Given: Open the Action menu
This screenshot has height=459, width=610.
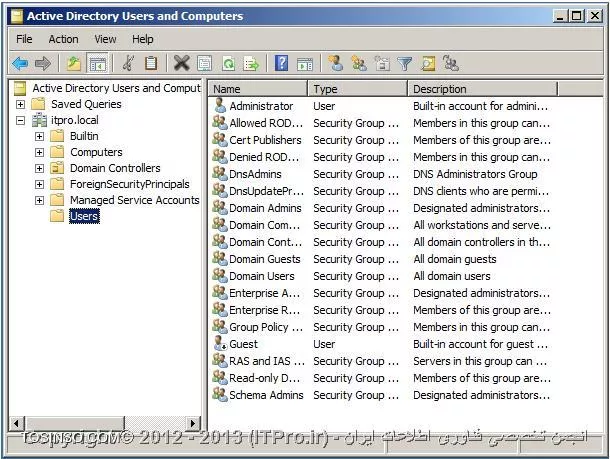Looking at the screenshot, I should pos(63,39).
